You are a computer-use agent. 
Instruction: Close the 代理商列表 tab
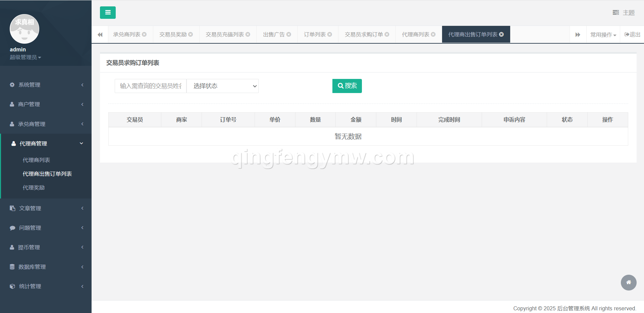click(x=433, y=34)
